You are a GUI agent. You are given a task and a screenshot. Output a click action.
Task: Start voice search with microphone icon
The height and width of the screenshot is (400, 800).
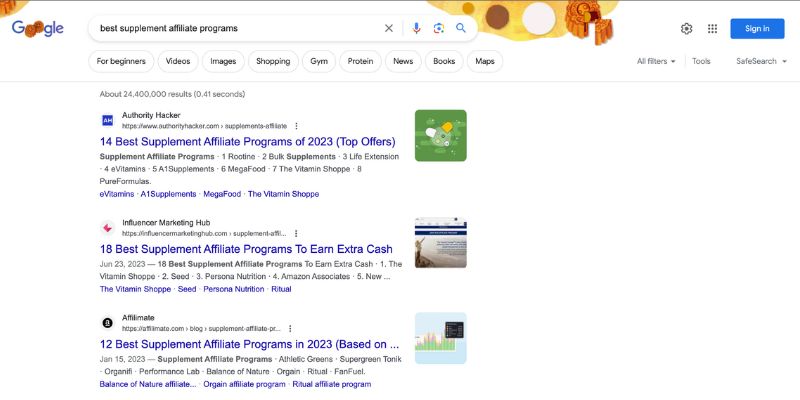pyautogui.click(x=416, y=29)
